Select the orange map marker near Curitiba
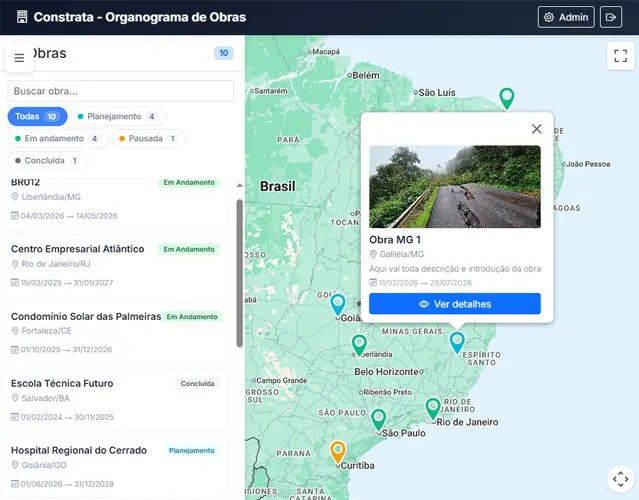The image size is (639, 500). coord(338,451)
